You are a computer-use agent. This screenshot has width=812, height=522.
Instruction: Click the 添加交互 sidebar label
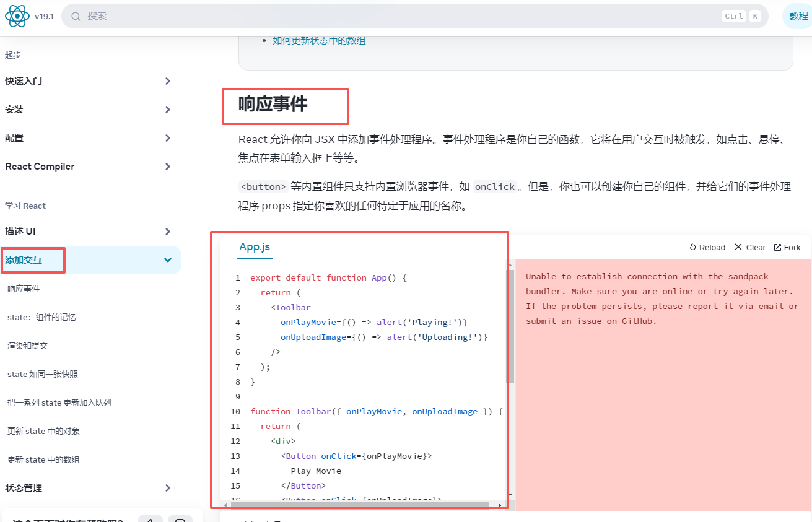pos(24,260)
